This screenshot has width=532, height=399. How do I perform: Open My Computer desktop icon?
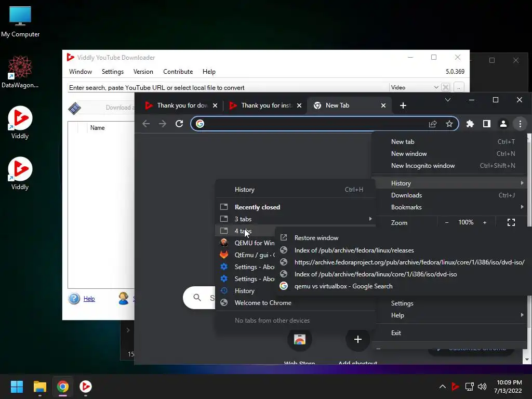[x=20, y=22]
